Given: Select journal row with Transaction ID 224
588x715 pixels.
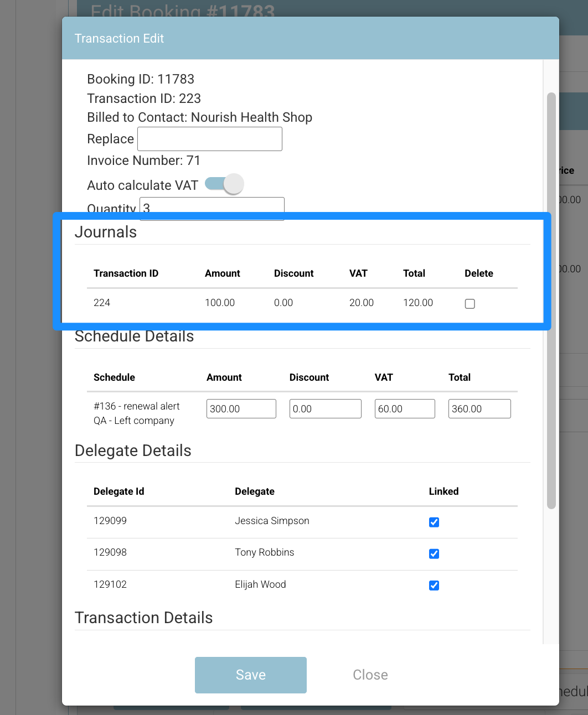Looking at the screenshot, I should point(302,303).
